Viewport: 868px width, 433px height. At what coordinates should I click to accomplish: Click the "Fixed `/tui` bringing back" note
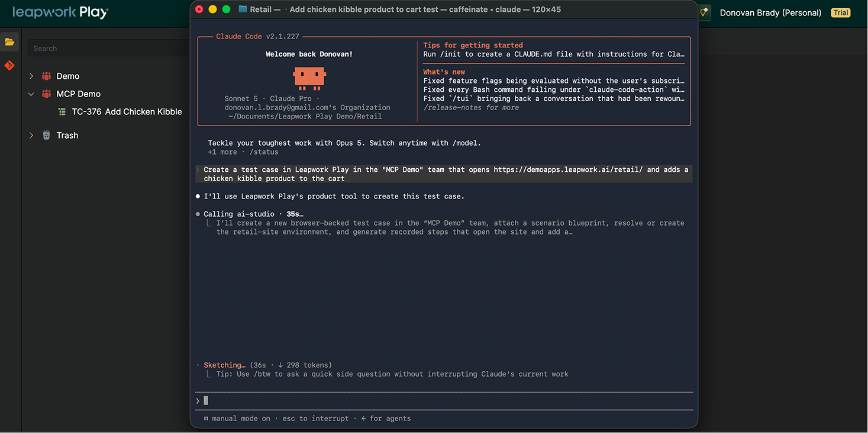click(554, 98)
